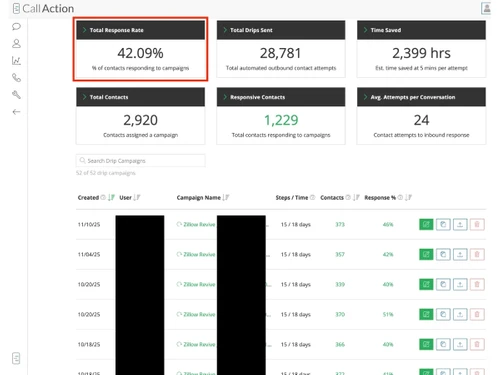This screenshot has width=500, height=375.
Task: Expand Avg. Attempts per Conversation card
Action: click(365, 97)
